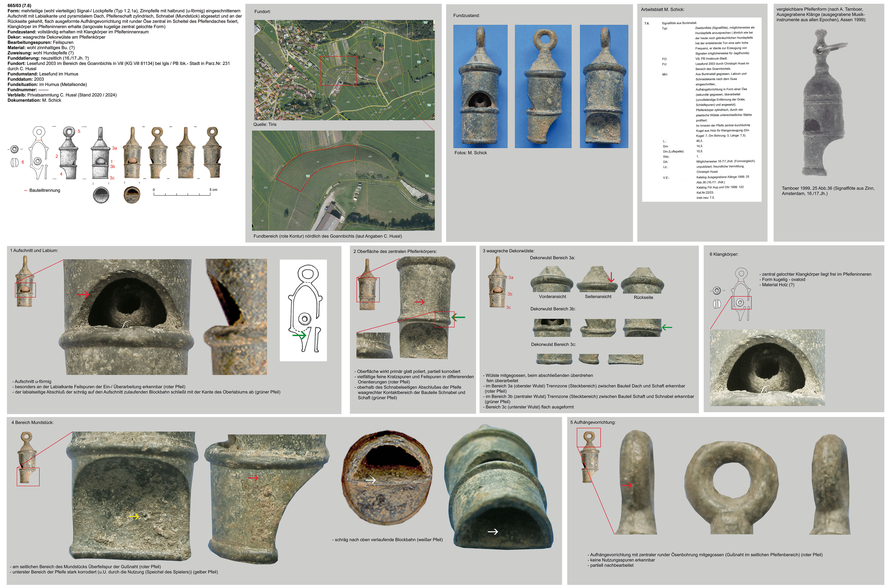Screen dimensions: 889x588
Task: Click the yellow arrow on the mouthpiece photo
Action: (134, 516)
